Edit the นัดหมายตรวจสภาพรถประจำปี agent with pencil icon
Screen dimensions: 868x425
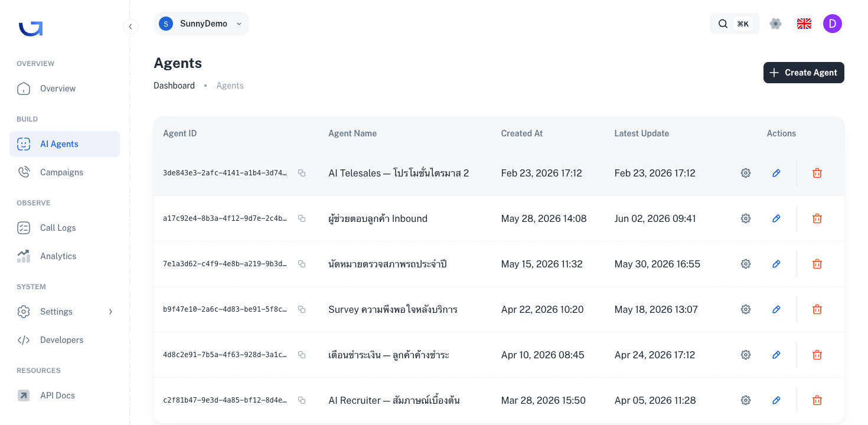pyautogui.click(x=776, y=264)
